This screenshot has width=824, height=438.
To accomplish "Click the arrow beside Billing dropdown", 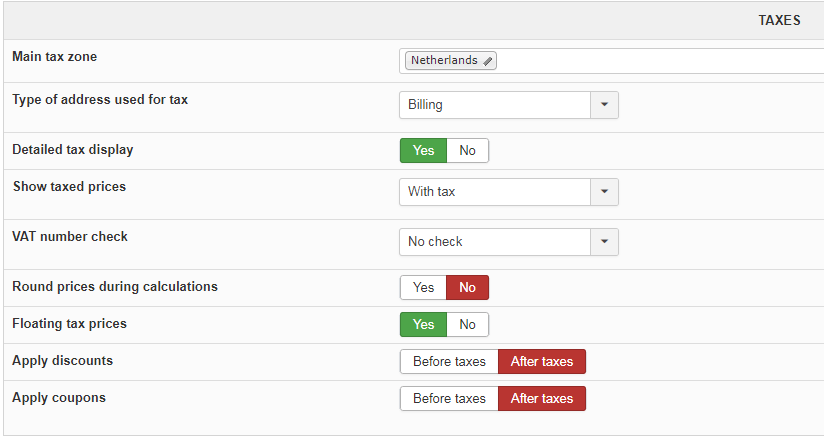I will [604, 105].
